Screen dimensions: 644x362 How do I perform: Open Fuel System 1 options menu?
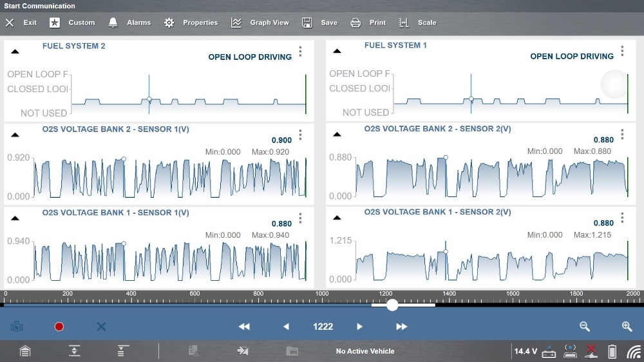click(622, 51)
